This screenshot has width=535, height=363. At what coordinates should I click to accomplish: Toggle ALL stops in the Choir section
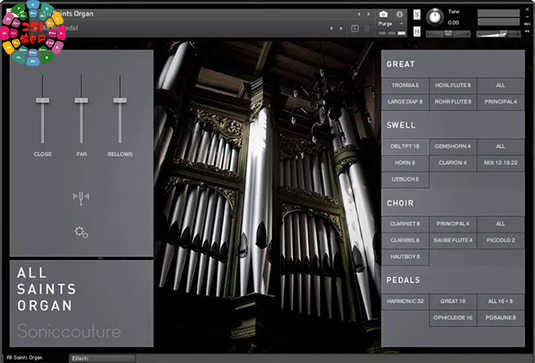[x=501, y=224]
